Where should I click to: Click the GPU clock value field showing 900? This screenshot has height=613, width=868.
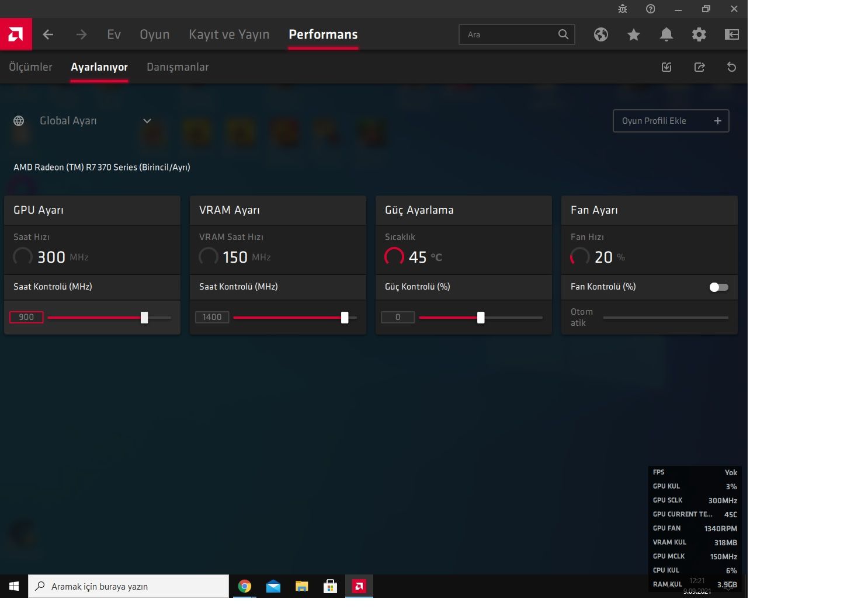point(26,317)
